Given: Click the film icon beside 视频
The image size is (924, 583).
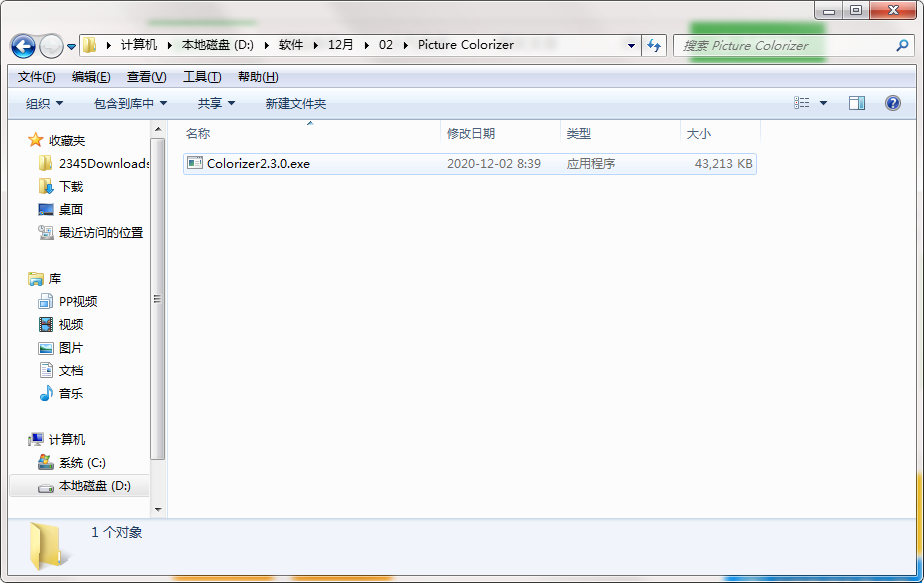Looking at the screenshot, I should pyautogui.click(x=45, y=324).
